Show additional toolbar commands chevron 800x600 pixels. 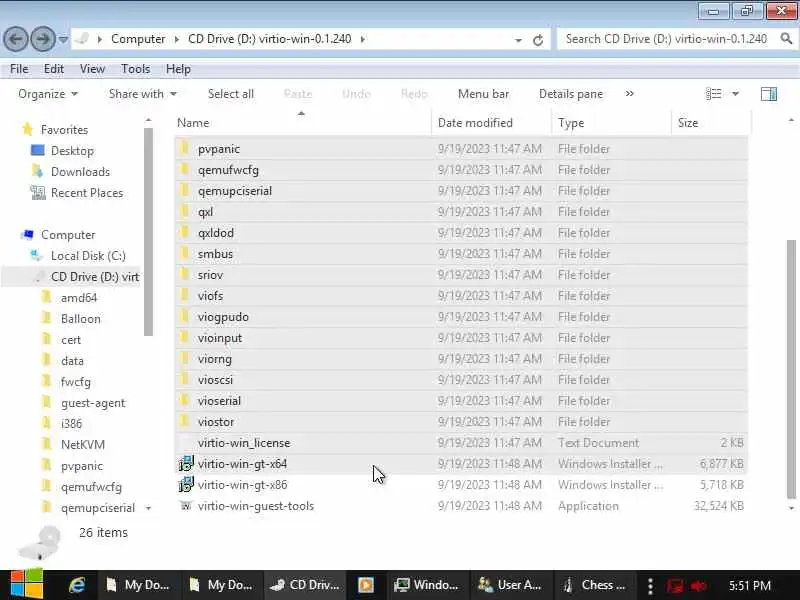(x=630, y=94)
